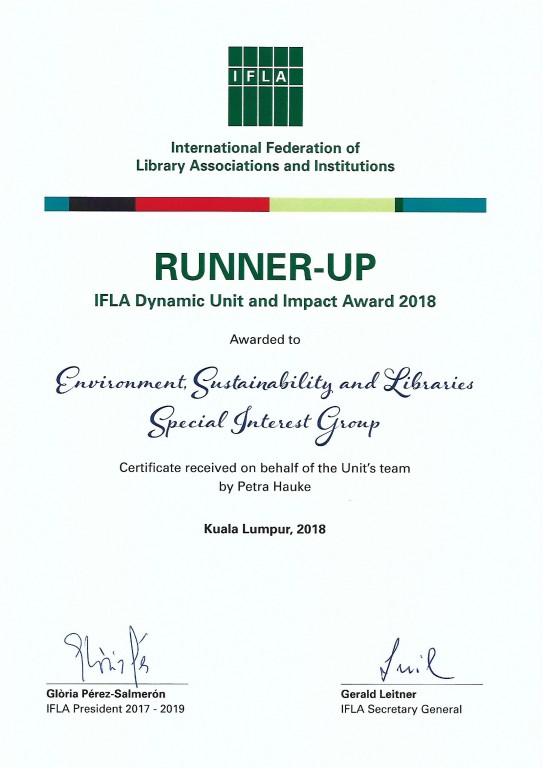This screenshot has width=543, height=768.
Task: Click the 'by Petra Hauke' line
Action: pos(265,487)
